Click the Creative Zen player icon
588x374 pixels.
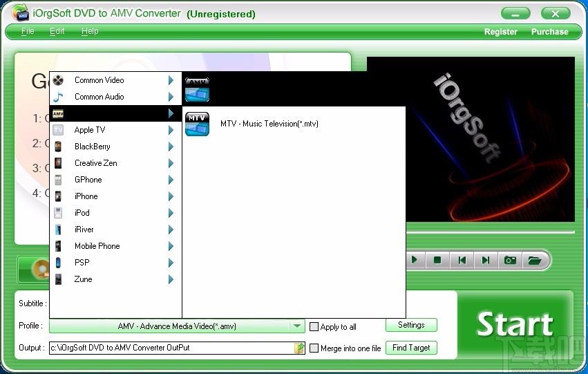click(58, 163)
